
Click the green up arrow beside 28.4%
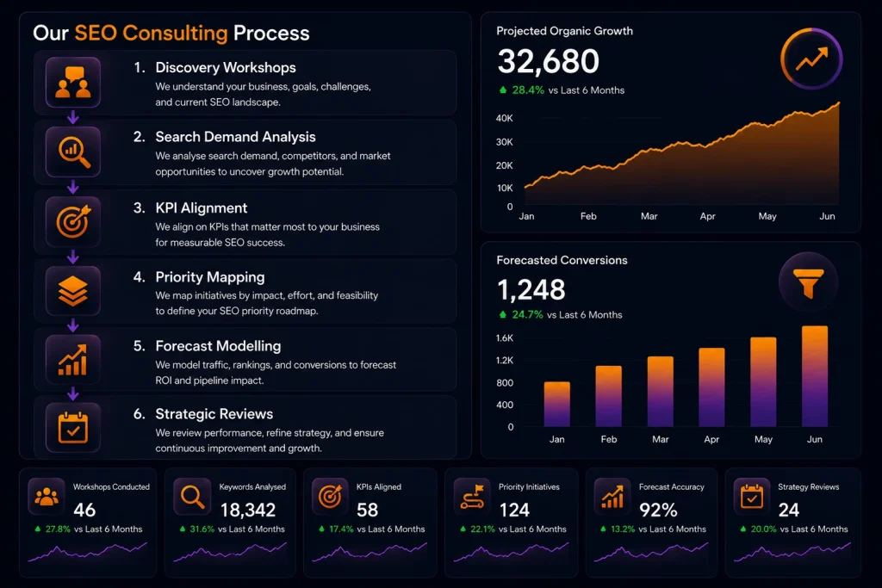coord(503,90)
